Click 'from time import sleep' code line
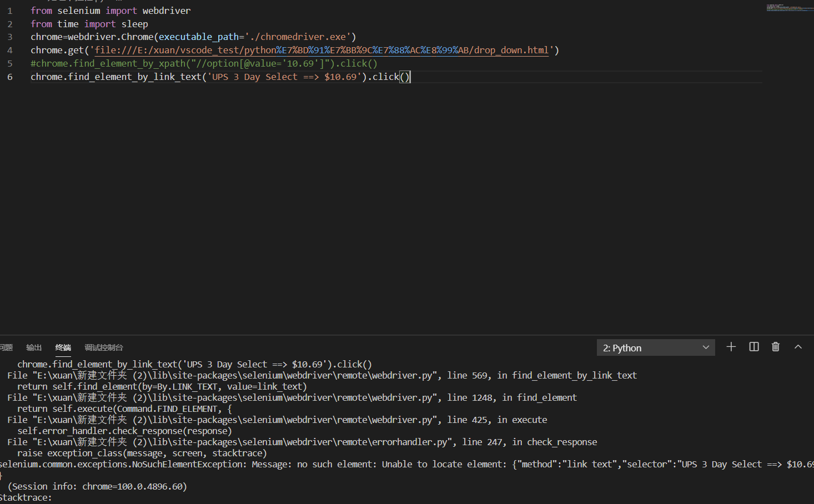814x504 pixels. click(89, 24)
